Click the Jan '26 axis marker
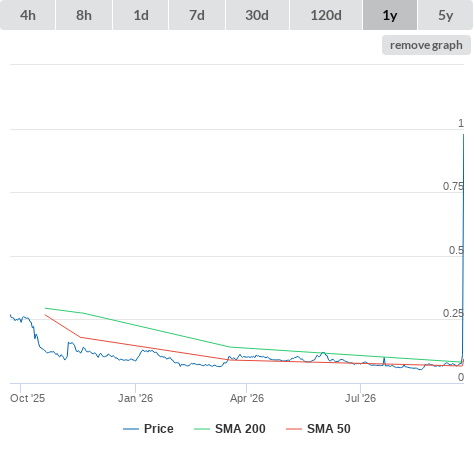474x455 pixels. coord(135,398)
